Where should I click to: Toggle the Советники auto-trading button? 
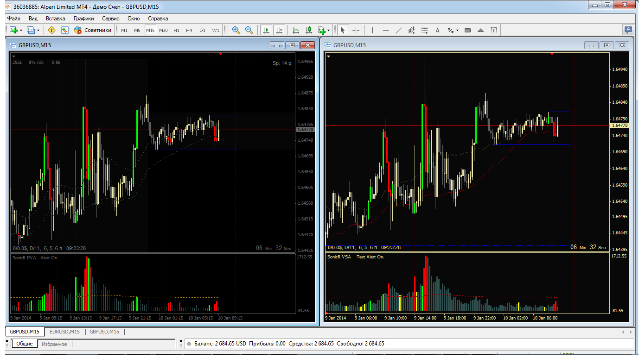tap(93, 30)
